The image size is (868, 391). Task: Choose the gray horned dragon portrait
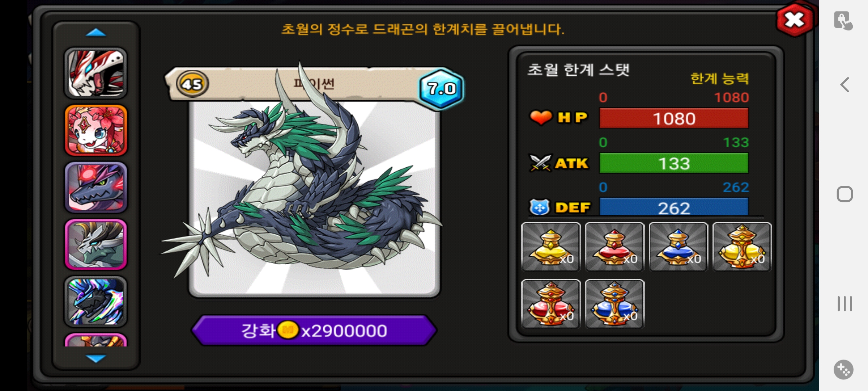(x=96, y=245)
